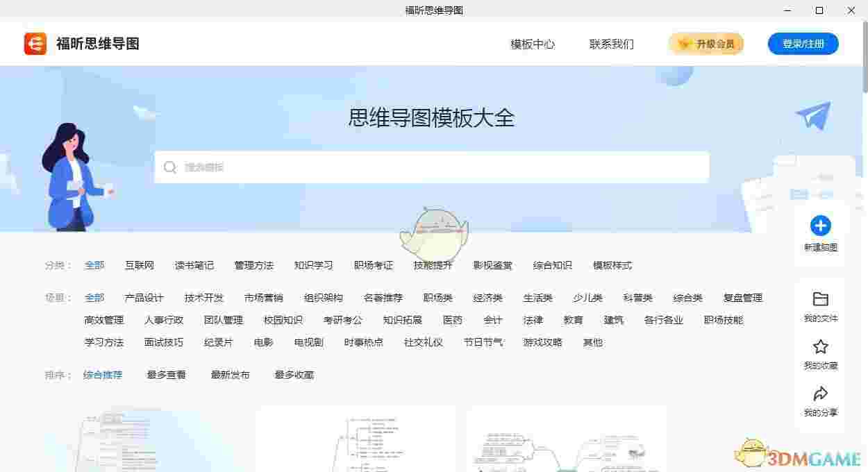The width and height of the screenshot is (868, 472).
Task: Click the 登录/注册 button
Action: pos(803,43)
